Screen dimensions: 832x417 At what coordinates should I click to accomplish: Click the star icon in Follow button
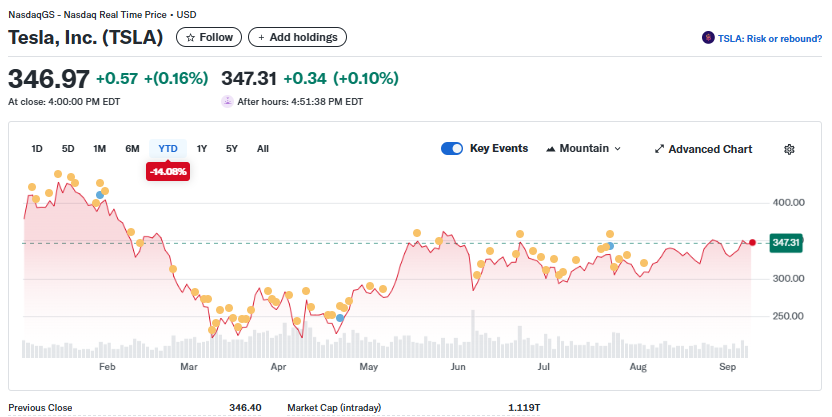(190, 37)
